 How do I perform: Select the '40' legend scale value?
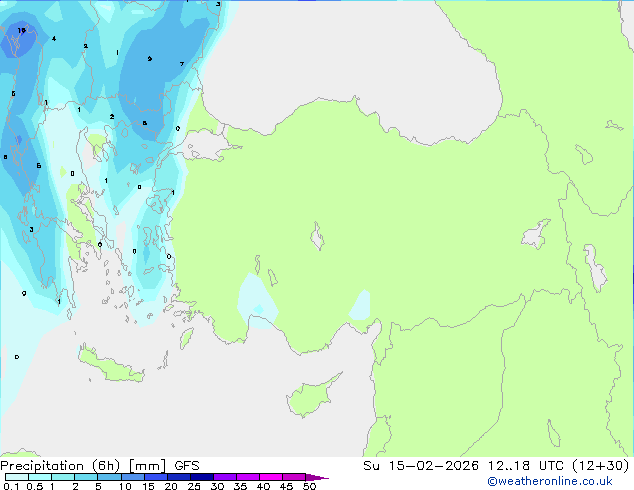pyautogui.click(x=263, y=486)
